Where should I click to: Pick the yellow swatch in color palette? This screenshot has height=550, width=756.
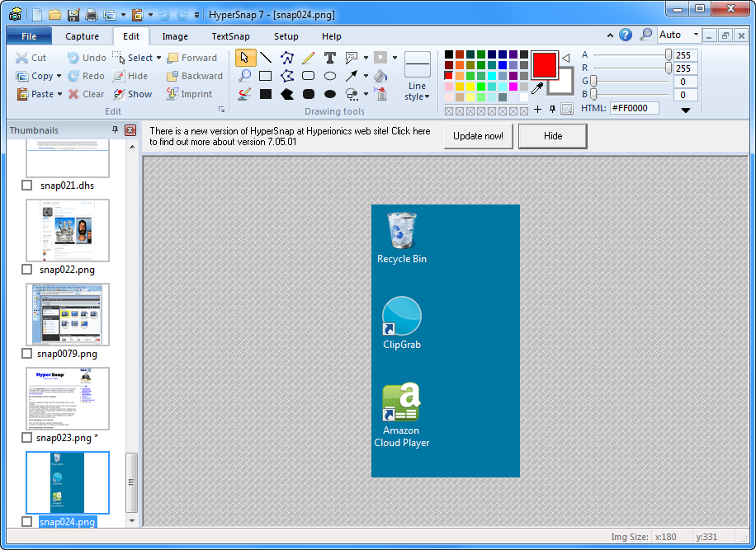point(470,86)
